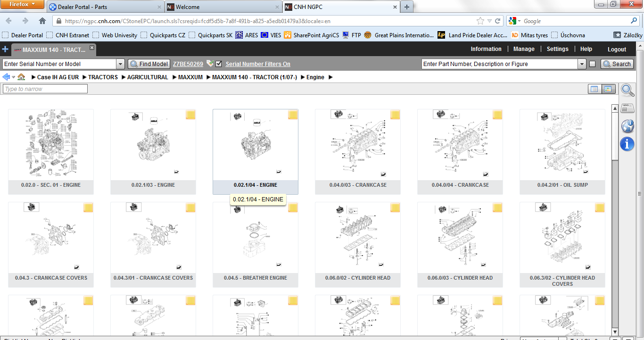Click yellow note icon on 0.04.0/04 - CRANKCASE
The height and width of the screenshot is (340, 644).
[497, 115]
